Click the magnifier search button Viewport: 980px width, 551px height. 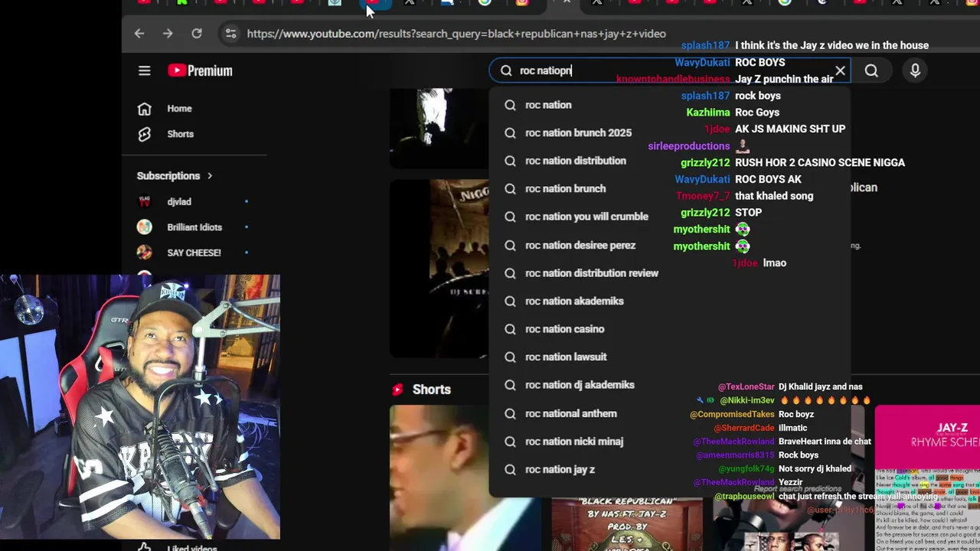[x=871, y=70]
